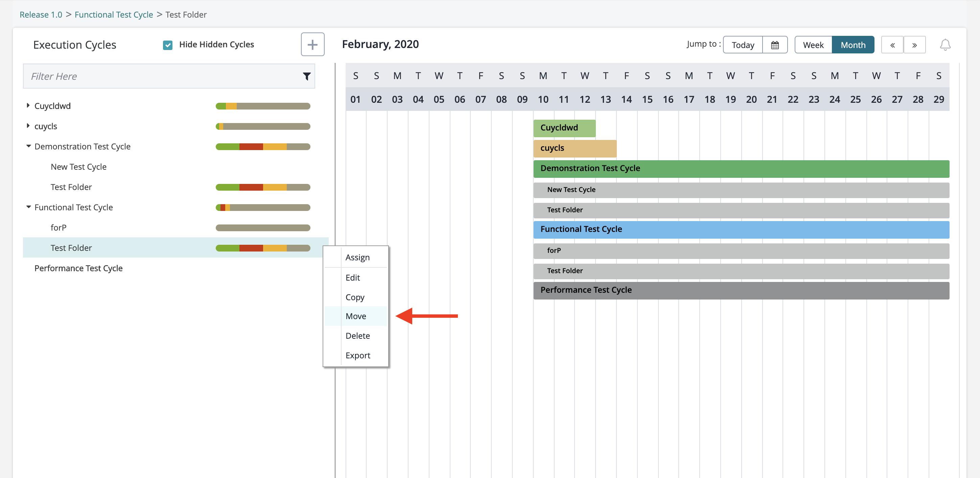This screenshot has width=980, height=478.
Task: Click the forP progress bar
Action: click(x=263, y=228)
